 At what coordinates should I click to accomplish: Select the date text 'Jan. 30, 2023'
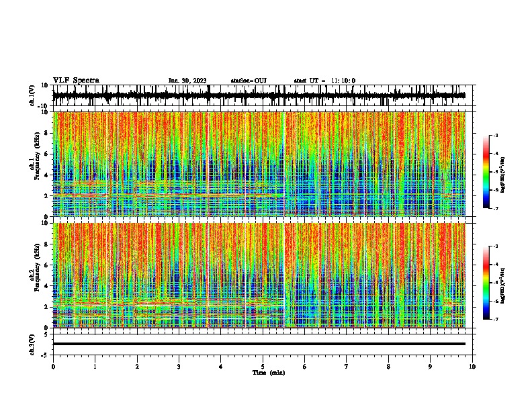click(187, 81)
